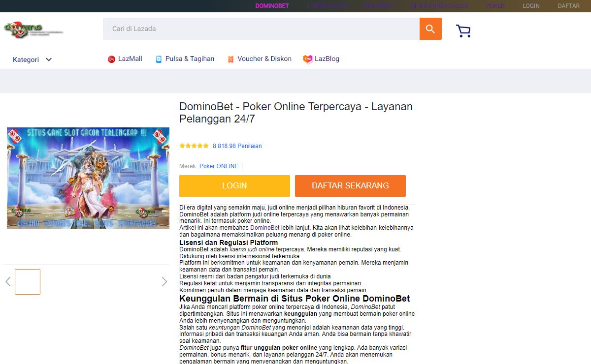Open the Poker ONLINE brand link
Screen dimensions: 591x364
pos(219,166)
